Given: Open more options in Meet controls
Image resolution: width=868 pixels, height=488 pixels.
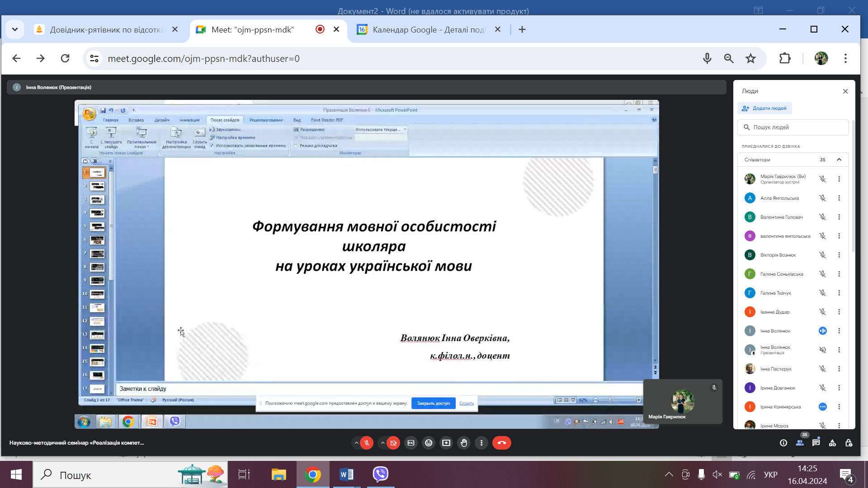Looking at the screenshot, I should [x=481, y=443].
